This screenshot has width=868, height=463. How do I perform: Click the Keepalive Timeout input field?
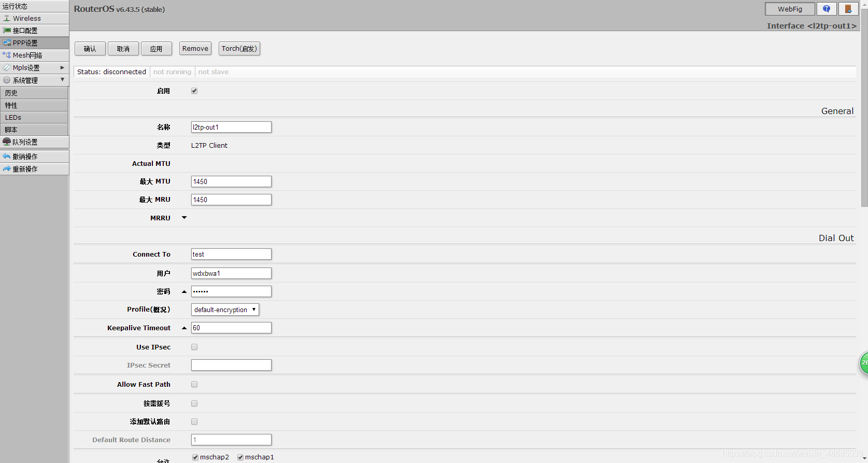231,328
